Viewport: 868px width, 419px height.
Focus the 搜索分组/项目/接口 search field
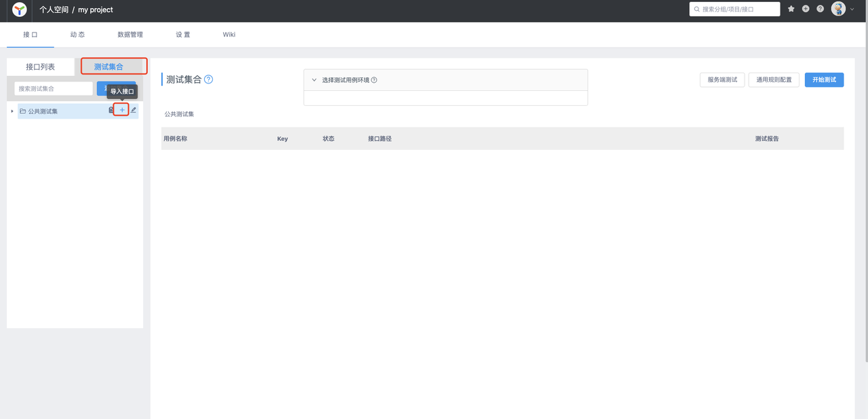click(x=734, y=9)
